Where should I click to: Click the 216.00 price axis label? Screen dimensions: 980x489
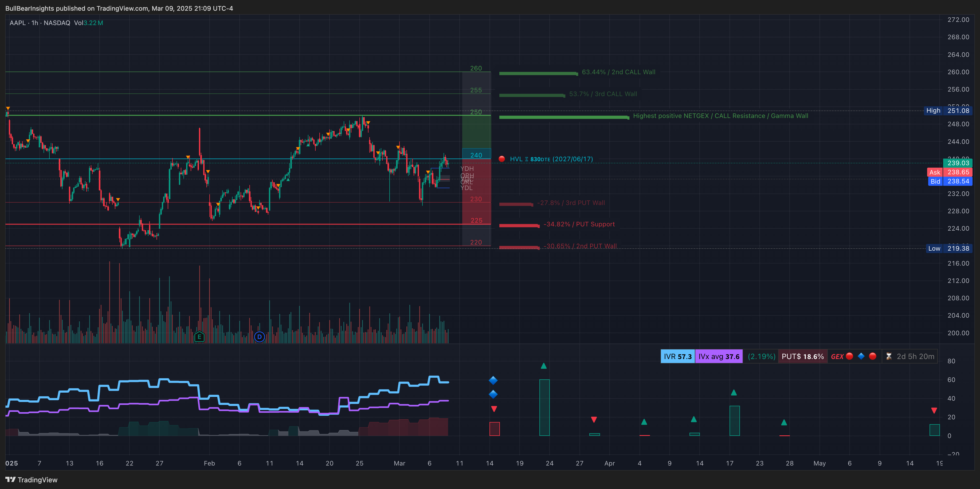click(958, 263)
